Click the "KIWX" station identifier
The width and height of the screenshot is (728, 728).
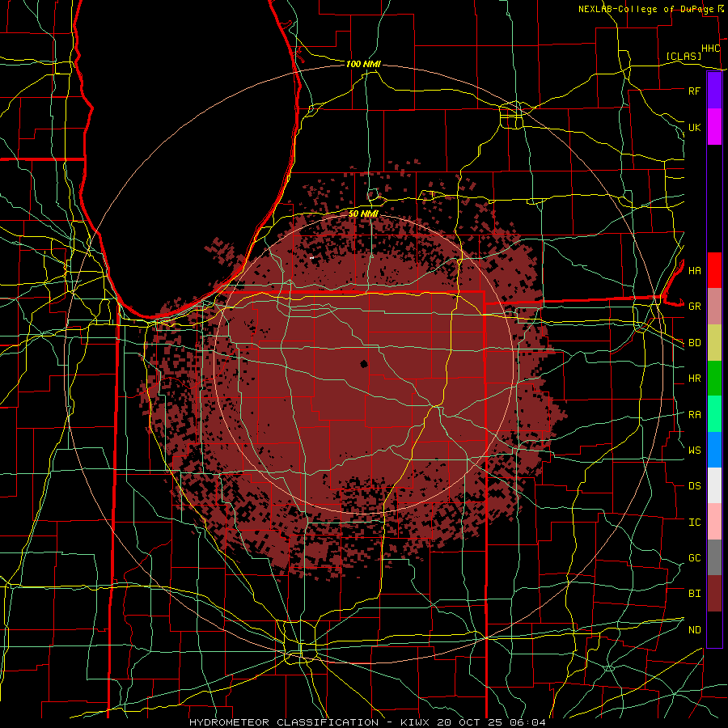click(x=416, y=722)
